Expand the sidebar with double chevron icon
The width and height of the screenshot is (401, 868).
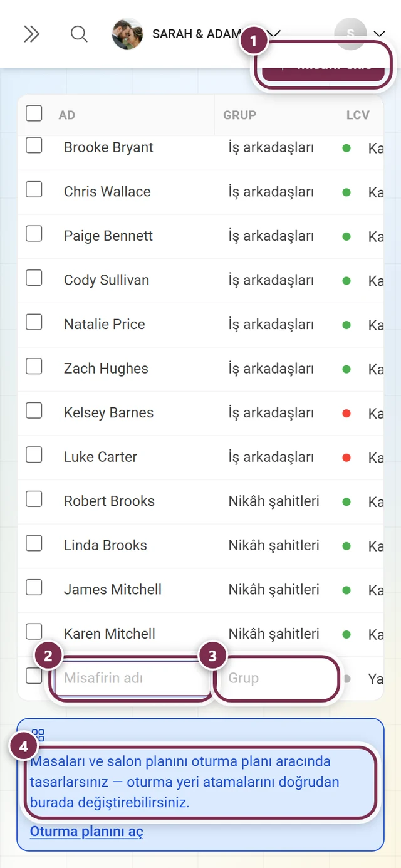(x=31, y=34)
